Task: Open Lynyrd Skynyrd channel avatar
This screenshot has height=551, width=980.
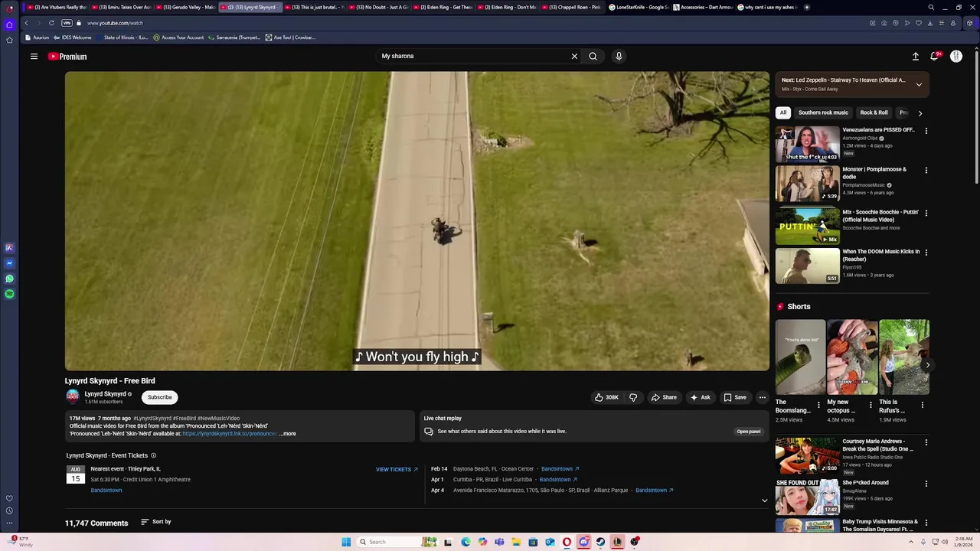Action: point(73,396)
